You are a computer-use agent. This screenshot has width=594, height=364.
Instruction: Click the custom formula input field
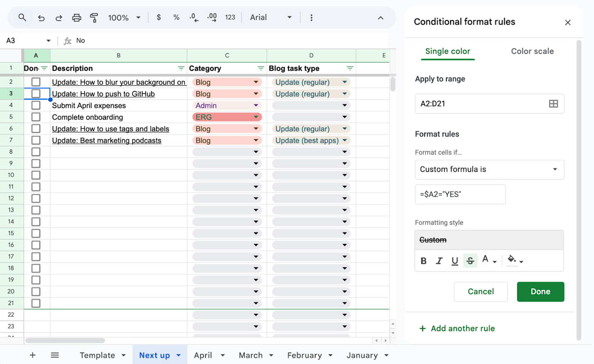pos(460,194)
